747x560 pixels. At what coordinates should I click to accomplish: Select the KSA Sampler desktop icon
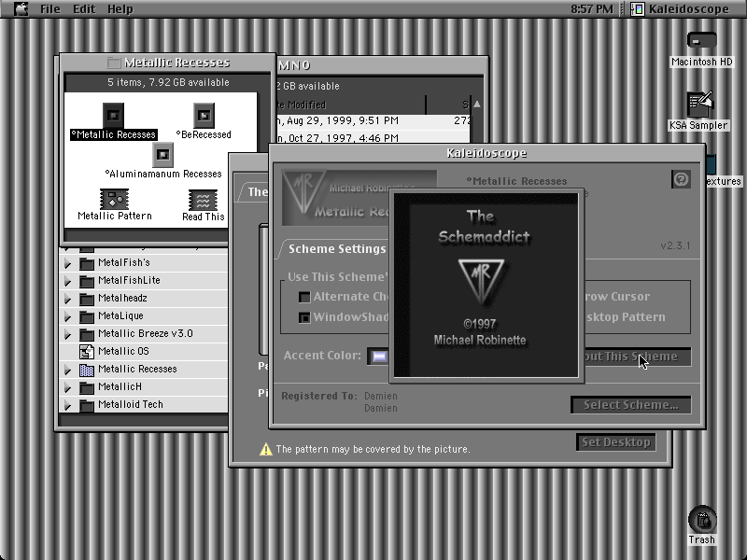pyautogui.click(x=699, y=105)
